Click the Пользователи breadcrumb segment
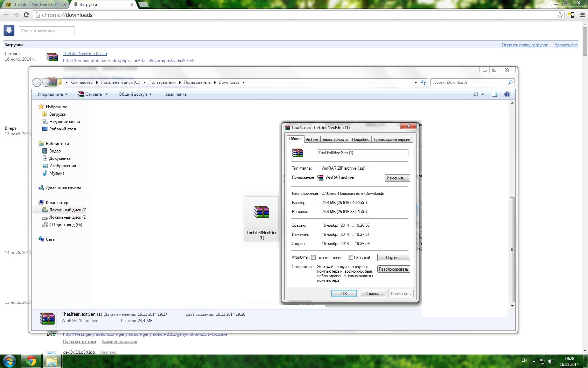The height and width of the screenshot is (368, 588). point(162,82)
